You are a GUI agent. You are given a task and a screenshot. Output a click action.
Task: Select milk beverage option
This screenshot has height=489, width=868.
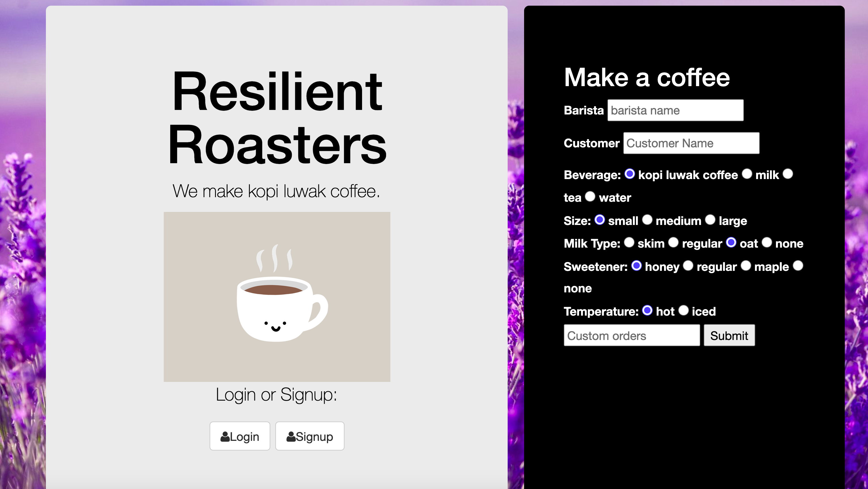point(747,174)
